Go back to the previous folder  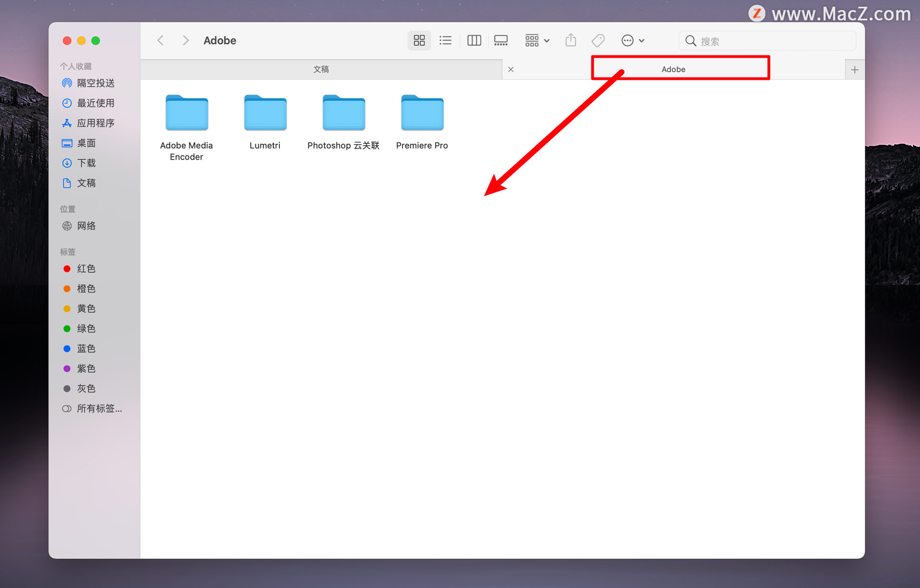point(161,41)
